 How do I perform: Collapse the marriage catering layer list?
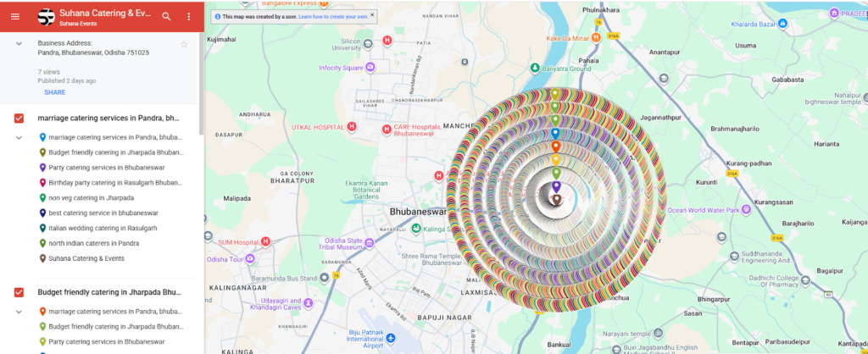click(19, 137)
